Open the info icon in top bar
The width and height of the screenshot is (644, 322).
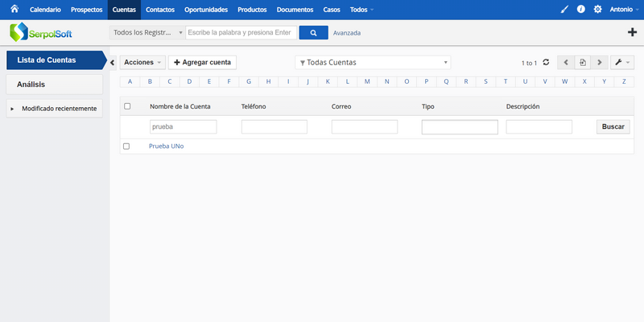coord(580,10)
